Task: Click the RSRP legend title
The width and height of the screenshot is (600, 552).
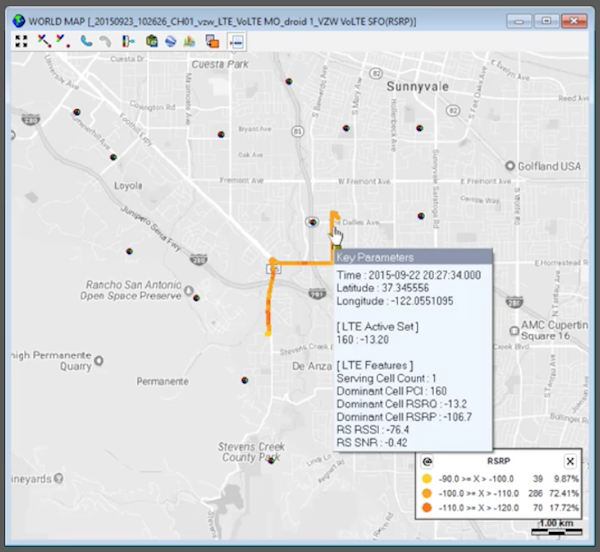Action: click(498, 461)
